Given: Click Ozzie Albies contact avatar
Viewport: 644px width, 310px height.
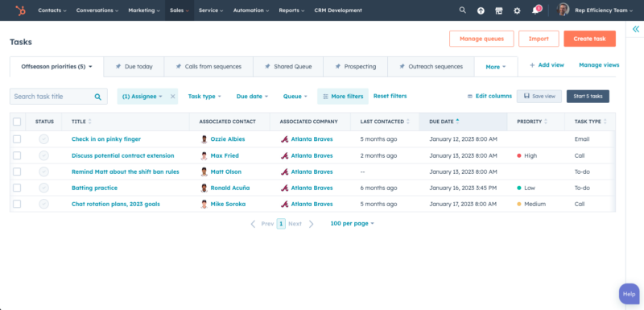Looking at the screenshot, I should coord(204,139).
